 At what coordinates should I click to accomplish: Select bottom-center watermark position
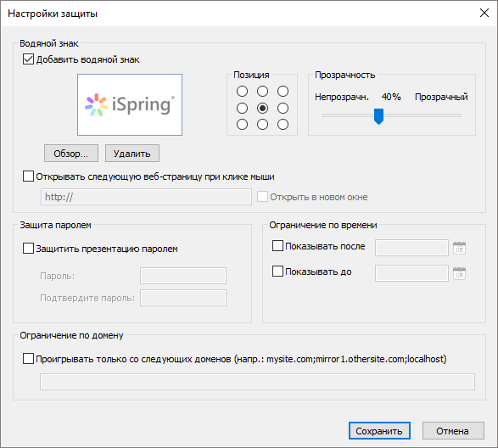click(262, 124)
